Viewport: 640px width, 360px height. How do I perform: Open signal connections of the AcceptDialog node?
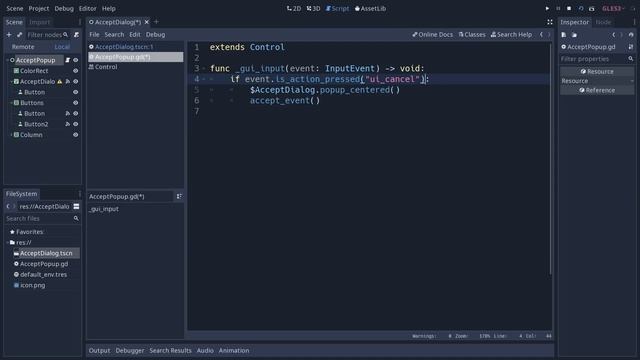[68, 82]
